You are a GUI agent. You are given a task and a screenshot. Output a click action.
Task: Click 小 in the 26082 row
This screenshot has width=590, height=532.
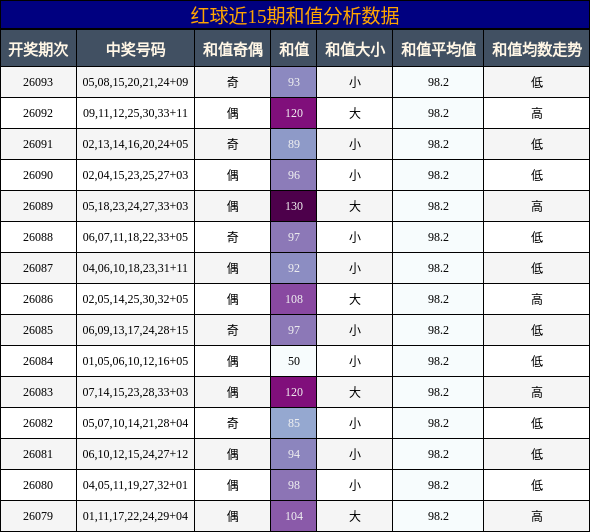355,423
